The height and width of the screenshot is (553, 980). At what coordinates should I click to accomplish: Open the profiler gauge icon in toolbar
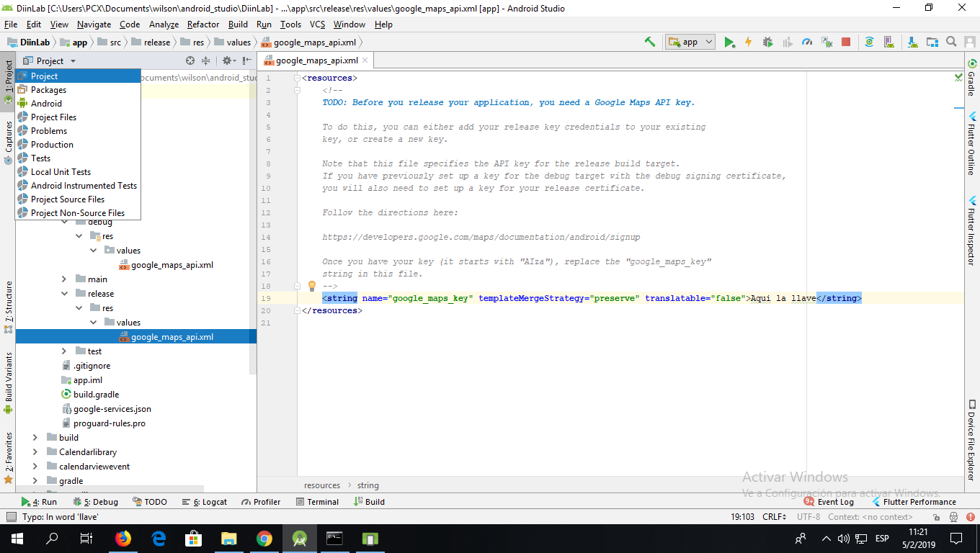point(807,42)
